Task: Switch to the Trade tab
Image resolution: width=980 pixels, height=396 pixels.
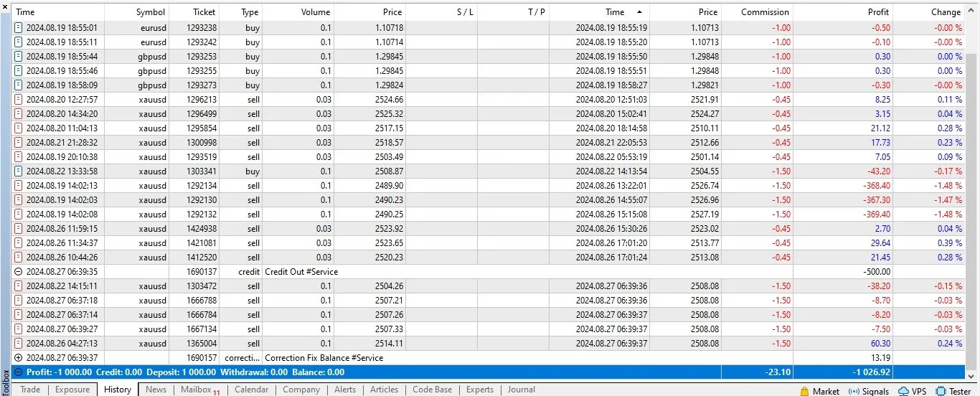Action: (x=30, y=390)
